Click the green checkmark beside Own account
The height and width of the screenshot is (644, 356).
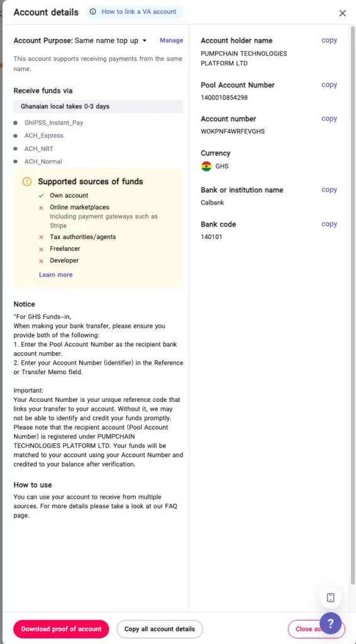click(41, 196)
